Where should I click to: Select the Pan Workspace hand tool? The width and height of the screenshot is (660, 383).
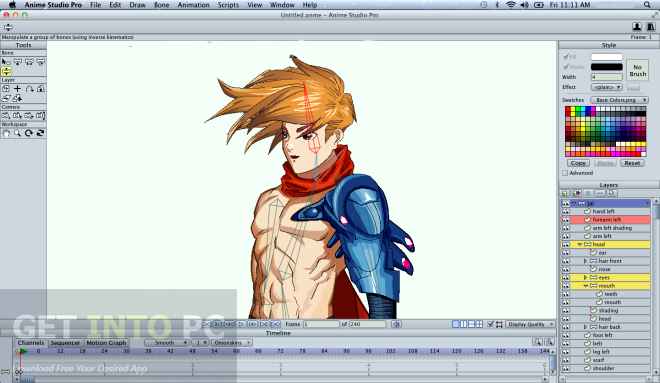pyautogui.click(x=6, y=133)
